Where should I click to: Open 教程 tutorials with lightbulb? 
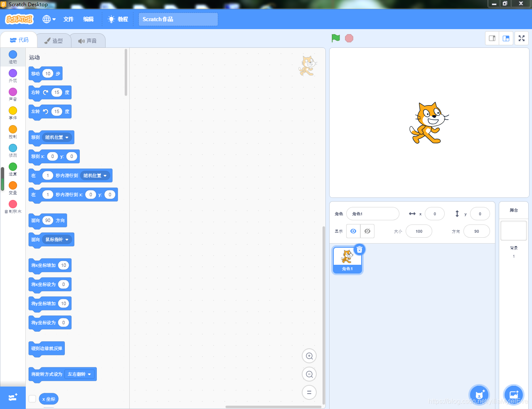coord(118,19)
